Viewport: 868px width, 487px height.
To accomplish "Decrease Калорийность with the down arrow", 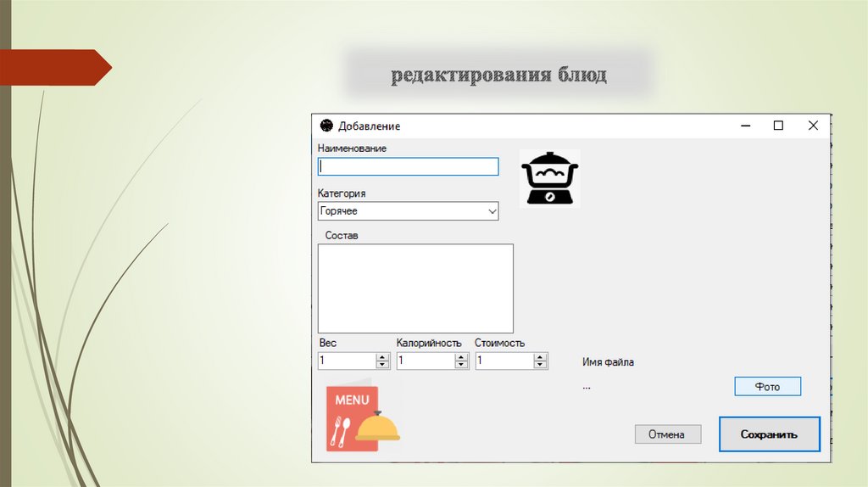I will (462, 365).
